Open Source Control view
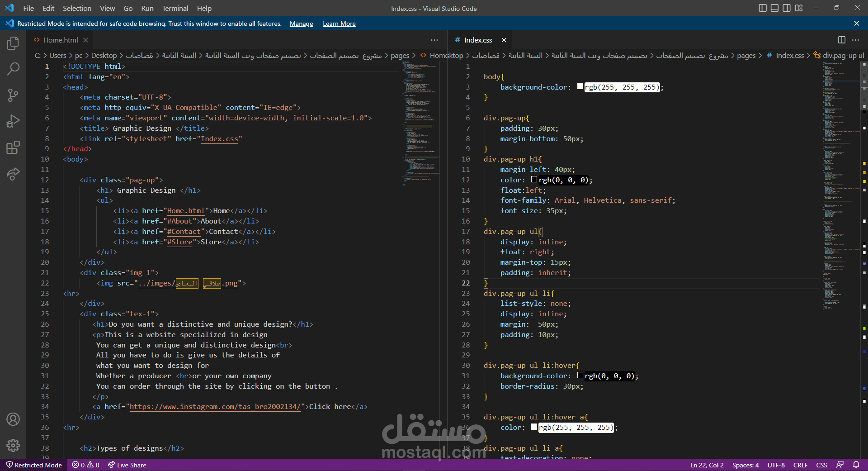This screenshot has width=868, height=471. (x=13, y=95)
